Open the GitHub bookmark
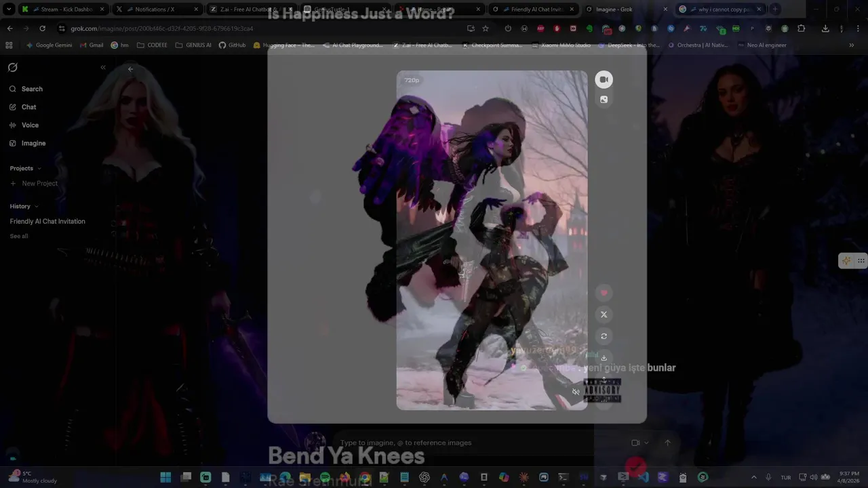The height and width of the screenshot is (488, 868). tap(232, 45)
